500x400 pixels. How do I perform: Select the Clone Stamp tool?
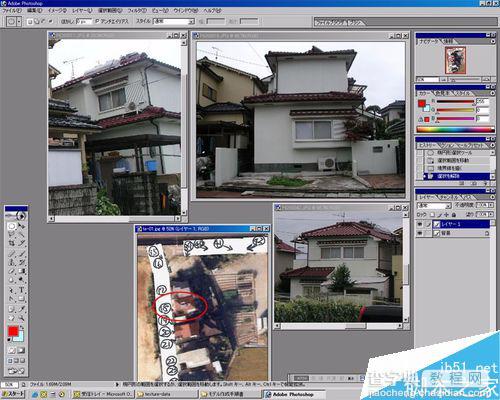click(x=12, y=262)
